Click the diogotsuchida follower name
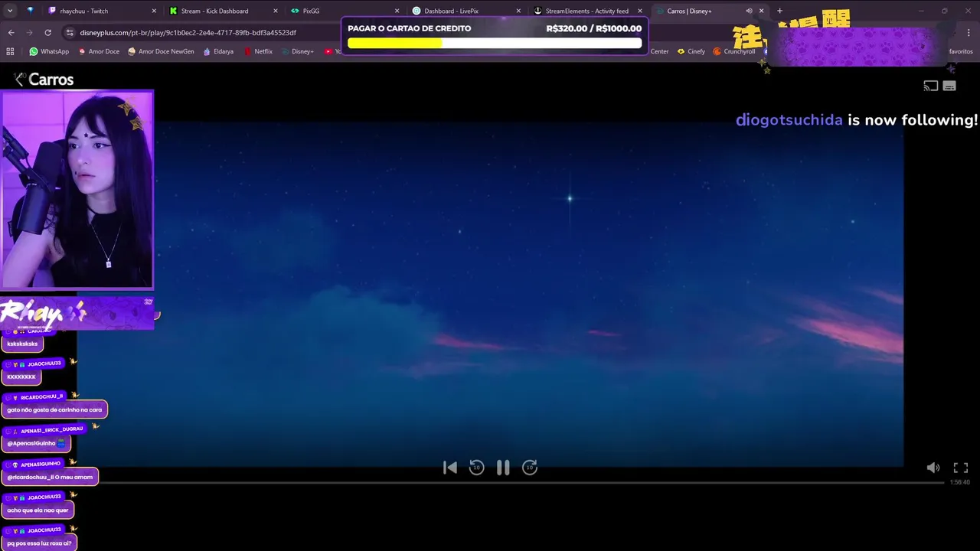980x551 pixels. pyautogui.click(x=789, y=120)
